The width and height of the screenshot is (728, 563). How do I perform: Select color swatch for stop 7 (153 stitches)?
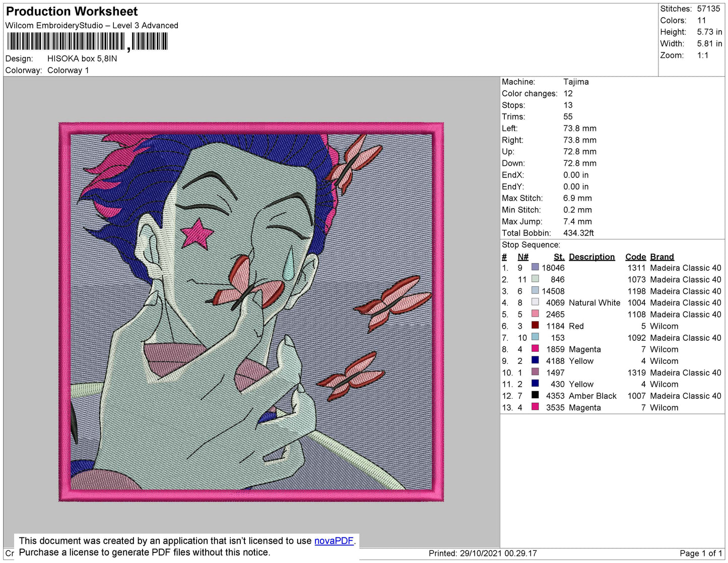click(535, 337)
